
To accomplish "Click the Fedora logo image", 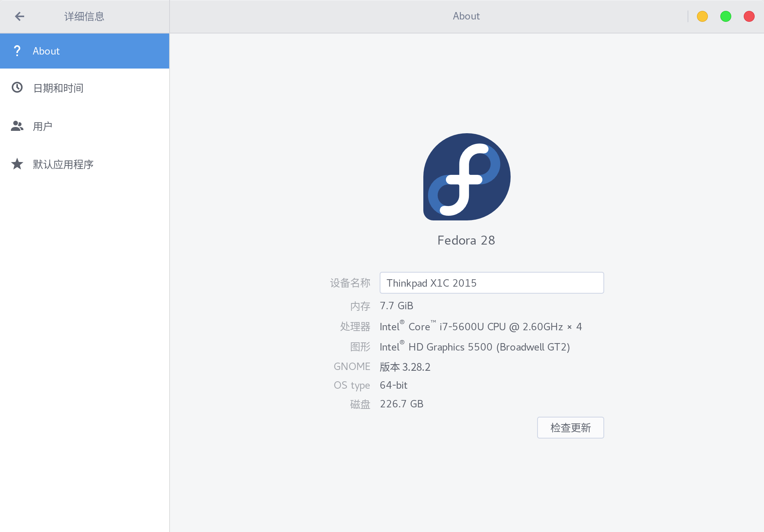I will [467, 177].
